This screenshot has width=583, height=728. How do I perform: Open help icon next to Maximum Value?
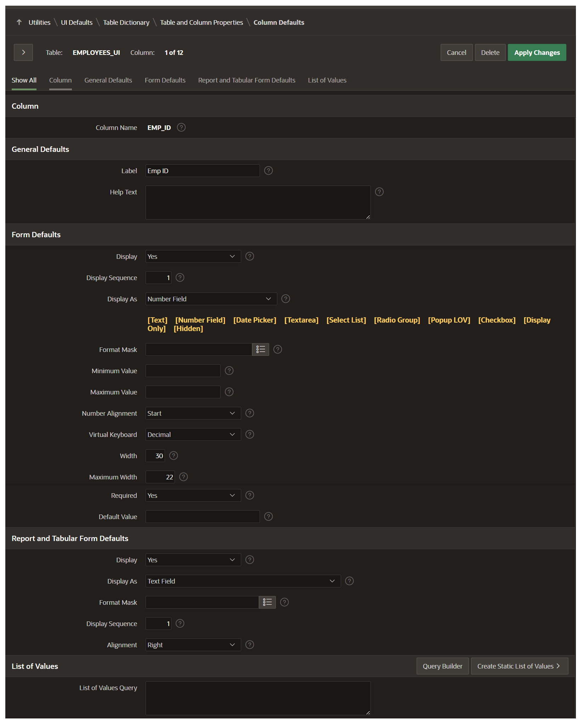229,392
